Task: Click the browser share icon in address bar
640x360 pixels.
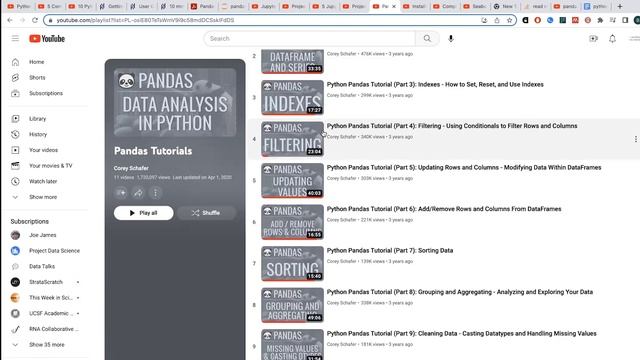Action: click(x=497, y=20)
